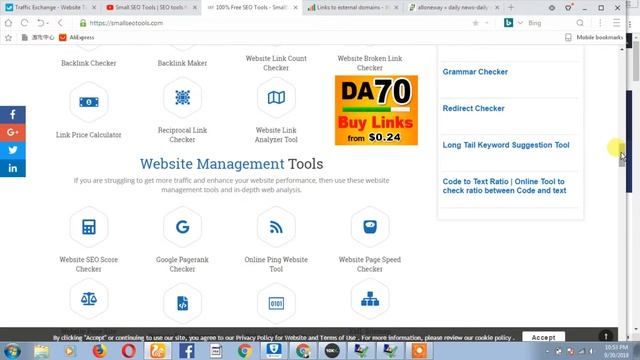Click the code file tool icon
The height and width of the screenshot is (360, 640).
[x=182, y=303]
